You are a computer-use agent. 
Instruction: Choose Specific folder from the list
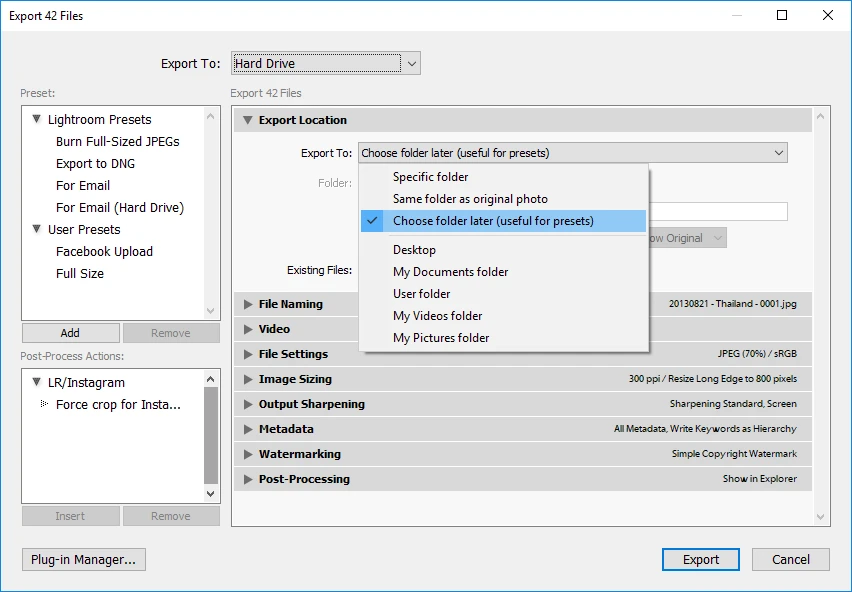(503, 177)
